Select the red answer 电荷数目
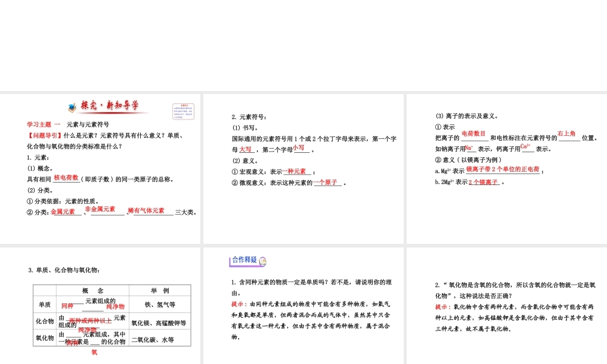 click(x=473, y=133)
